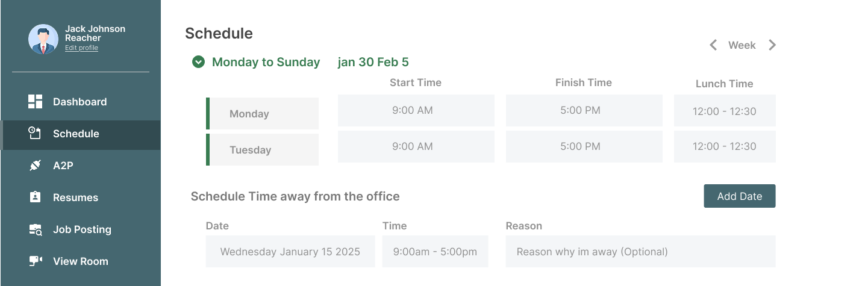Open Monday's 12:00 - 12:30 lunch time field
Image resolution: width=868 pixels, height=286 pixels.
pyautogui.click(x=725, y=111)
